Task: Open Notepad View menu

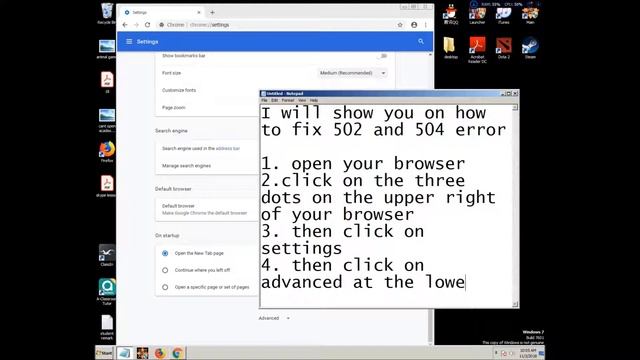Action: 302,100
